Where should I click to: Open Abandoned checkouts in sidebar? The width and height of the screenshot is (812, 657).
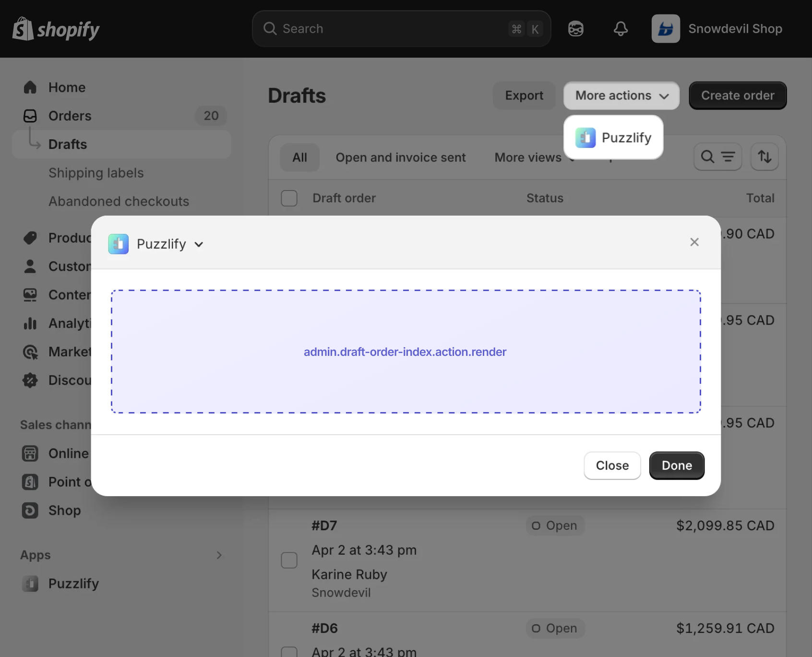point(119,201)
